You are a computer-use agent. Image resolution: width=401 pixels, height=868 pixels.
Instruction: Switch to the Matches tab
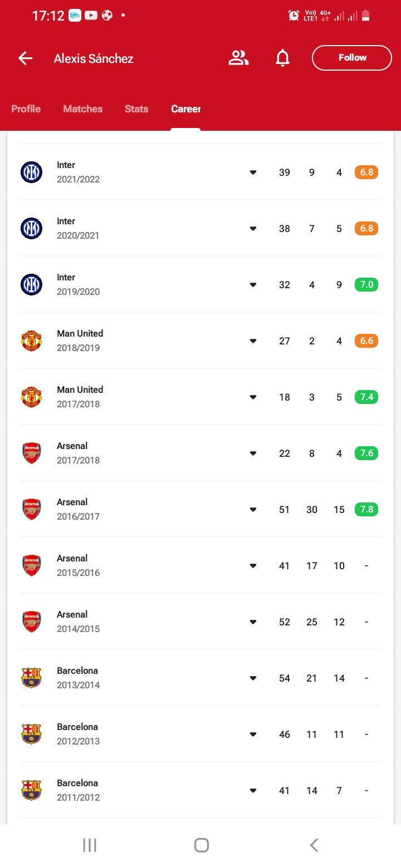tap(82, 109)
